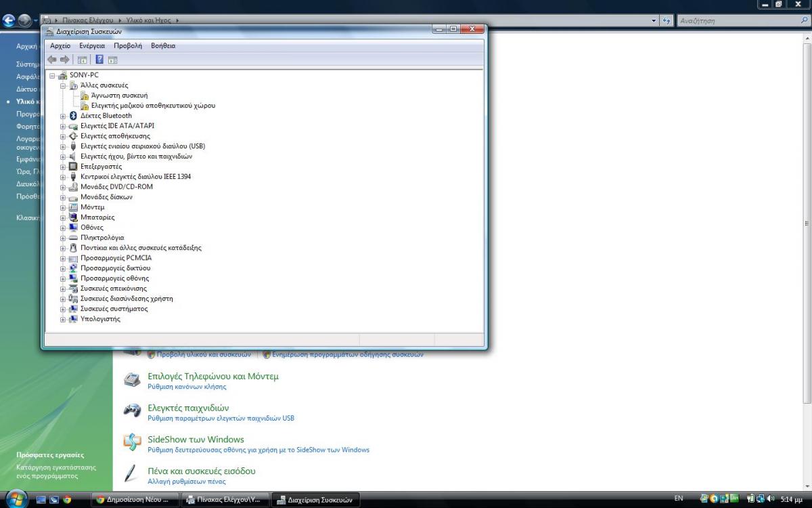Click the Ελεγκτές παιχνιδιών gamepad icon
The image size is (812, 508).
pos(132,410)
